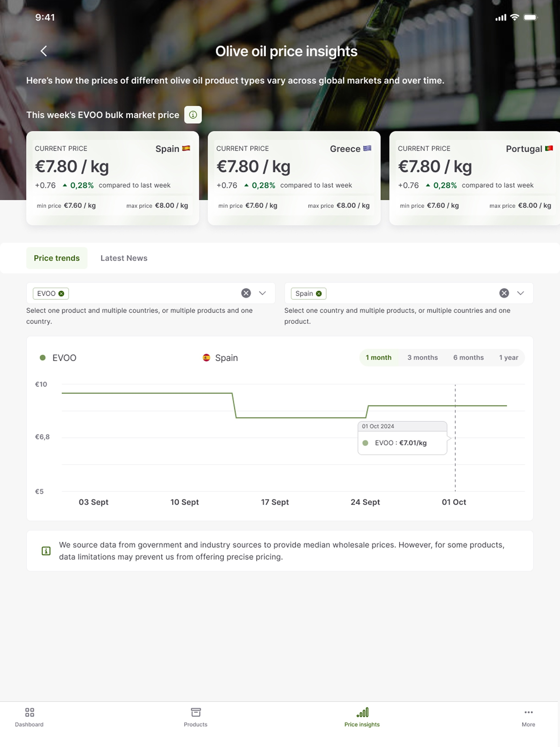This screenshot has width=560, height=747.
Task: Select the 3 months time range
Action: tap(422, 358)
